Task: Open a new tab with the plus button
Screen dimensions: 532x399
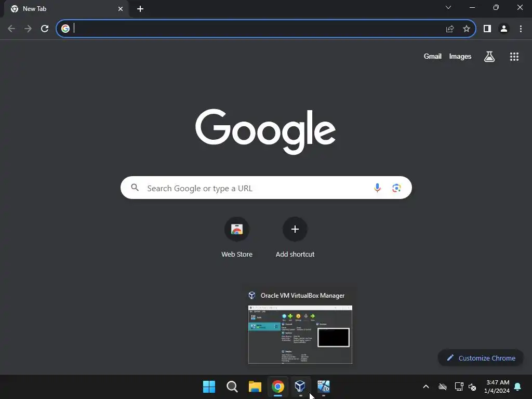Action: (140, 9)
